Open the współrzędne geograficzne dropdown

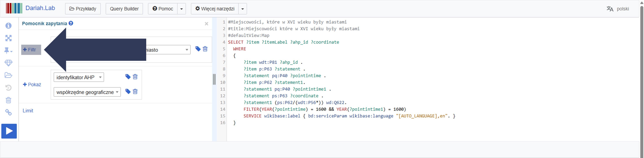(x=87, y=92)
